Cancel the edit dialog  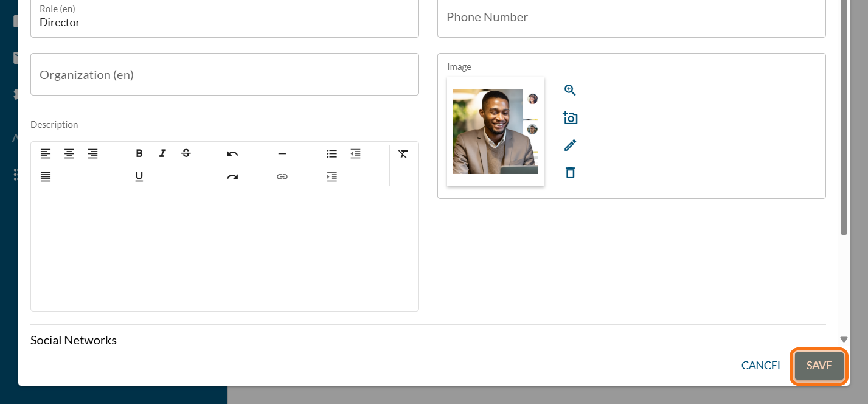[762, 366]
